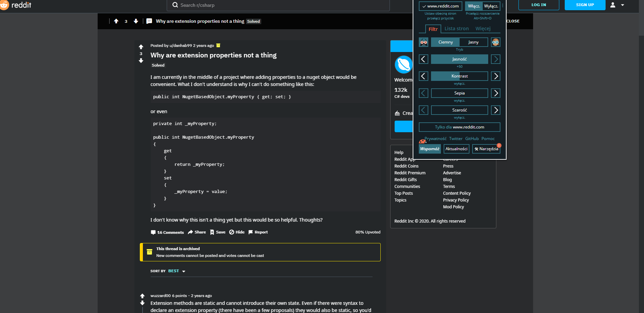Enable Dark Reader with the Włącz button
Screen dimensions: 644x313
pos(474,6)
